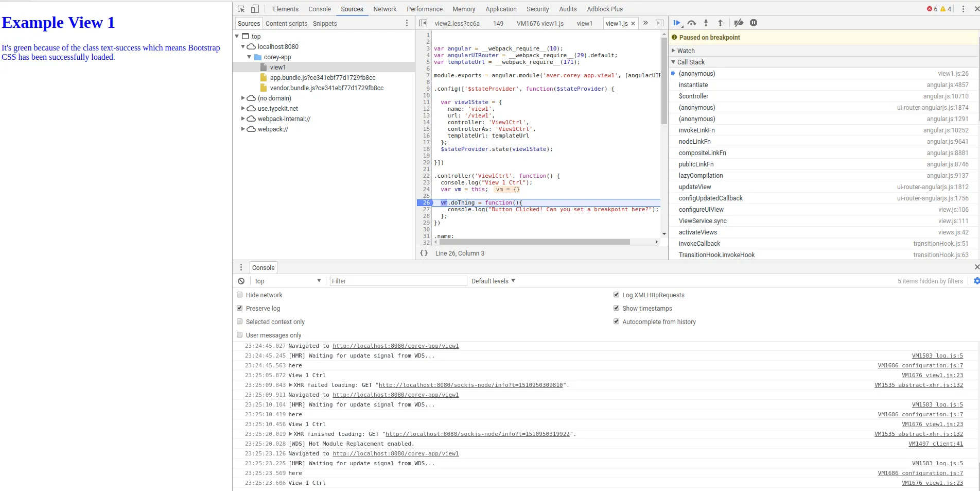Toggle pause on exceptions icon
The height and width of the screenshot is (491, 980).
754,23
